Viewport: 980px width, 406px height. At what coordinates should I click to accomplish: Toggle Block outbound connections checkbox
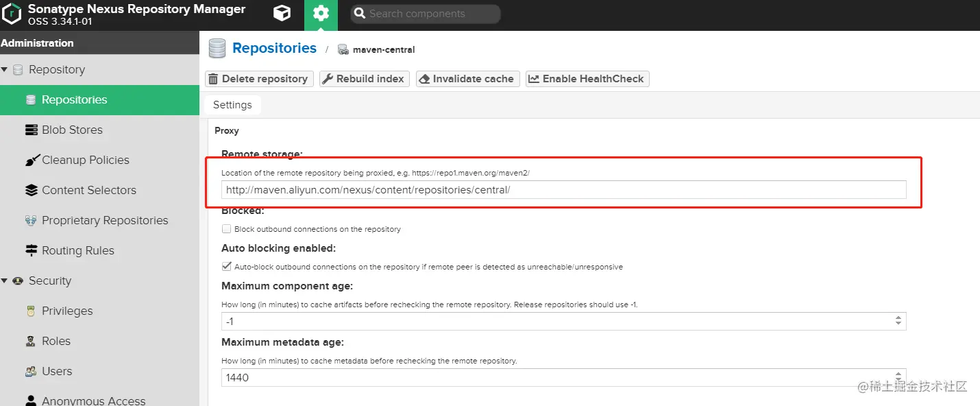[x=227, y=229]
